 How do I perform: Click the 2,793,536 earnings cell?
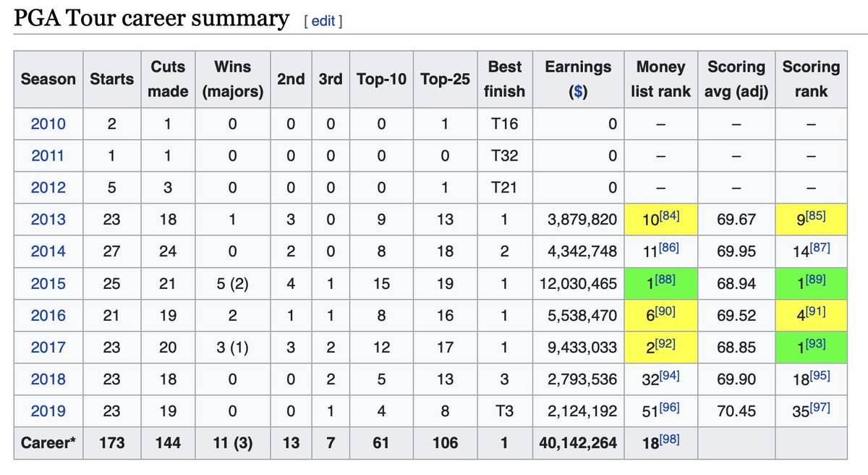coord(578,379)
